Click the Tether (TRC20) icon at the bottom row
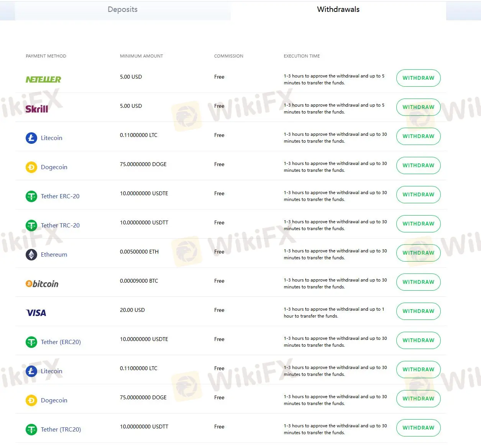 [x=31, y=429]
